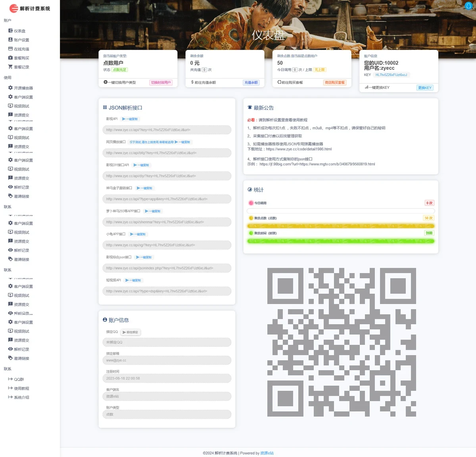Click the yellow 剩余点数 progress bar

click(x=341, y=226)
